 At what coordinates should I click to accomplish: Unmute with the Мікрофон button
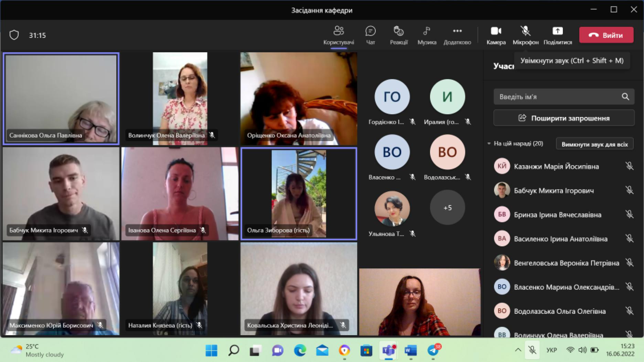[525, 35]
